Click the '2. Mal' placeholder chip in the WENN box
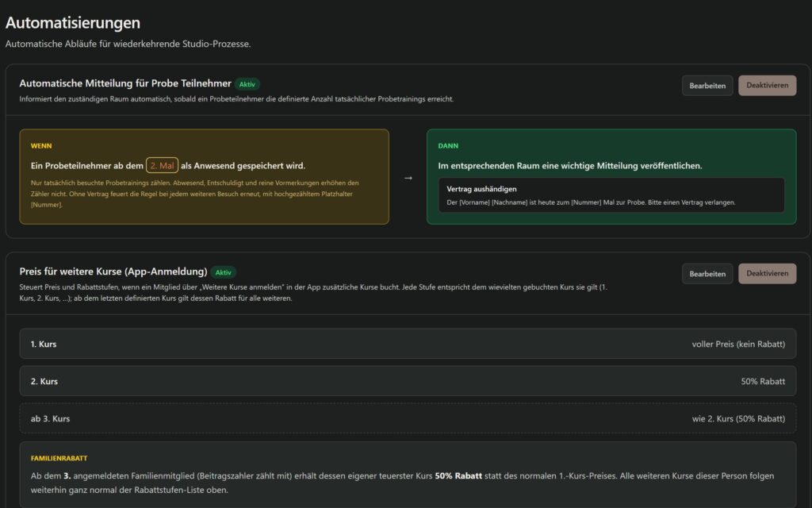This screenshot has width=812, height=508. 162,165
